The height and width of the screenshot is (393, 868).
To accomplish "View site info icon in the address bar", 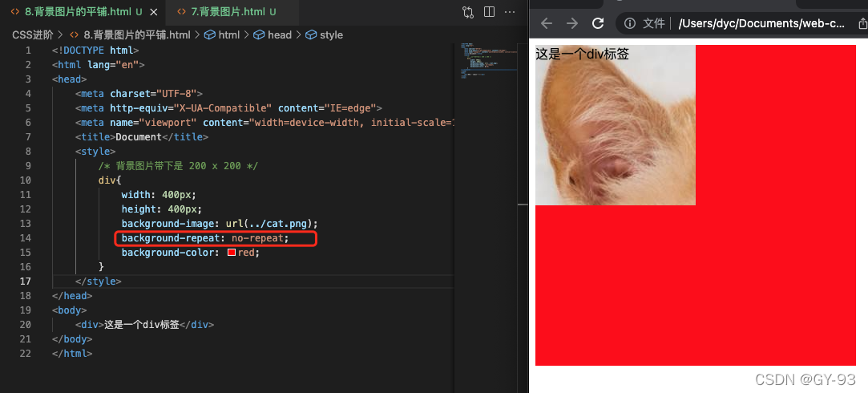I will click(x=629, y=23).
